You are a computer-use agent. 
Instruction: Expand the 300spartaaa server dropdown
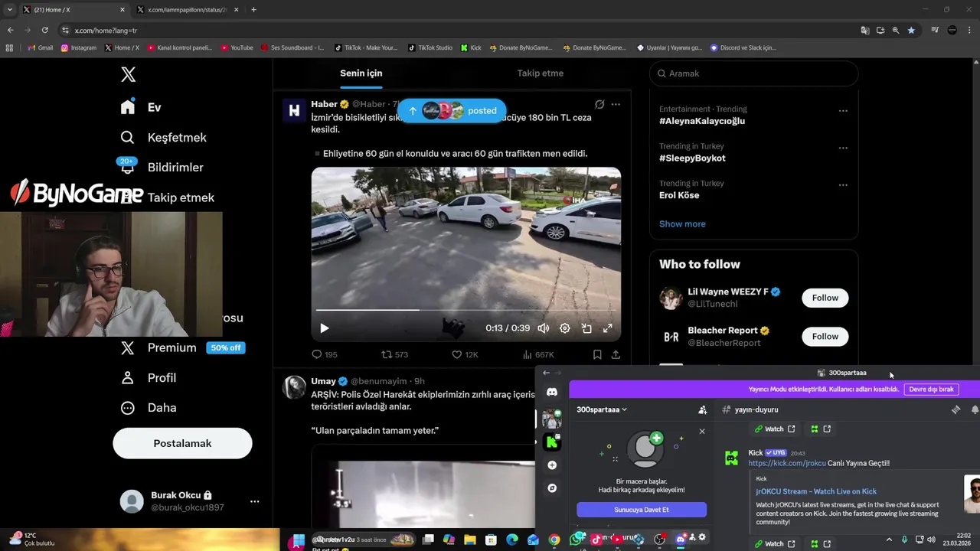pos(602,409)
